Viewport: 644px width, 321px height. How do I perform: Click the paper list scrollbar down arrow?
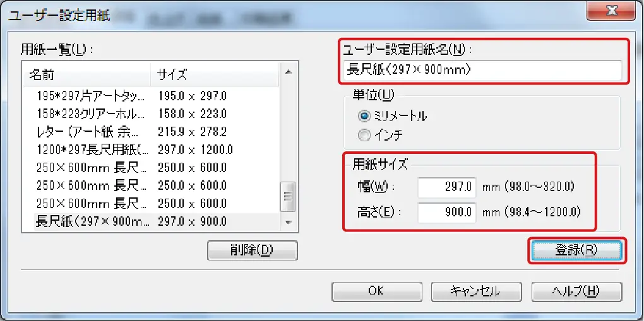(289, 222)
